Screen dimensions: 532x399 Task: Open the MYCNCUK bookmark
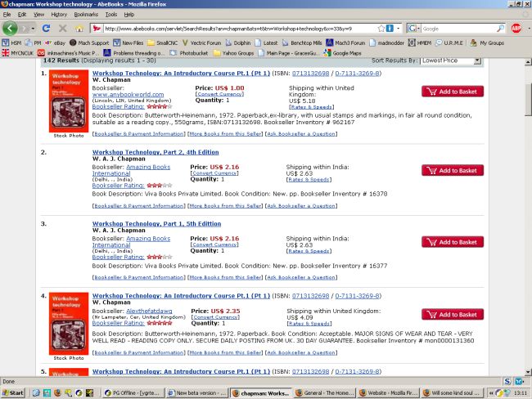18,53
